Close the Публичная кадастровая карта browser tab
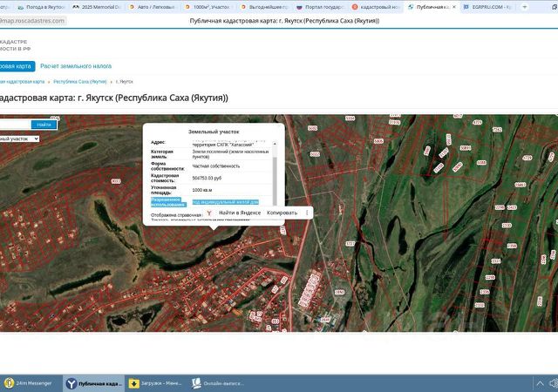558x392 pixels. click(x=454, y=7)
